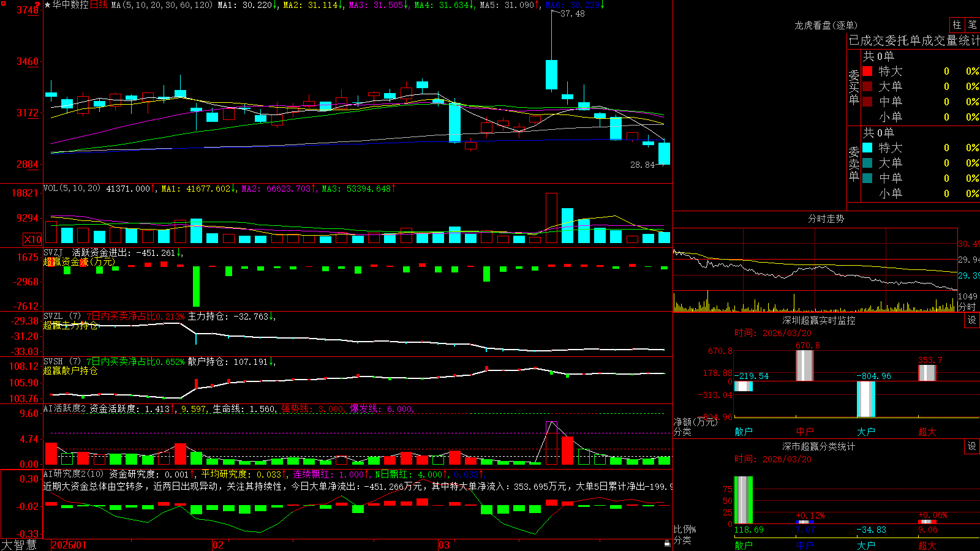Click the MA(5,10,20,30,60,120) indicator label
Image resolution: width=980 pixels, height=551 pixels.
click(162, 5)
